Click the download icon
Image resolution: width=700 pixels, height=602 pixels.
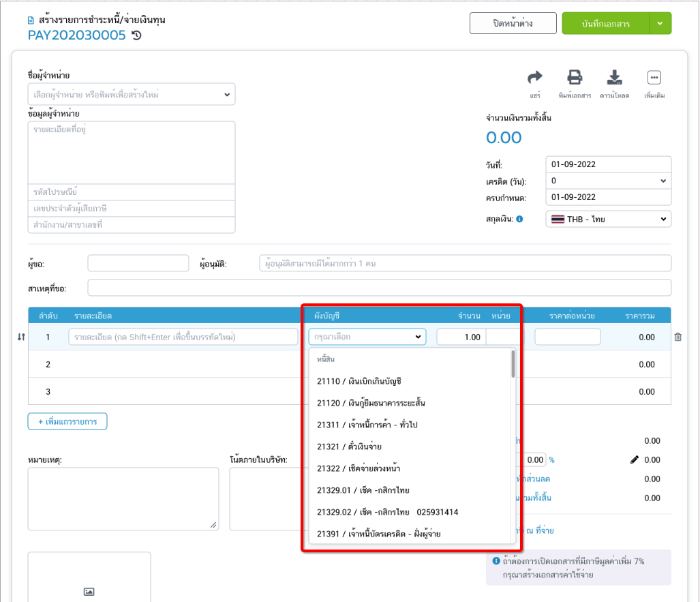[614, 77]
